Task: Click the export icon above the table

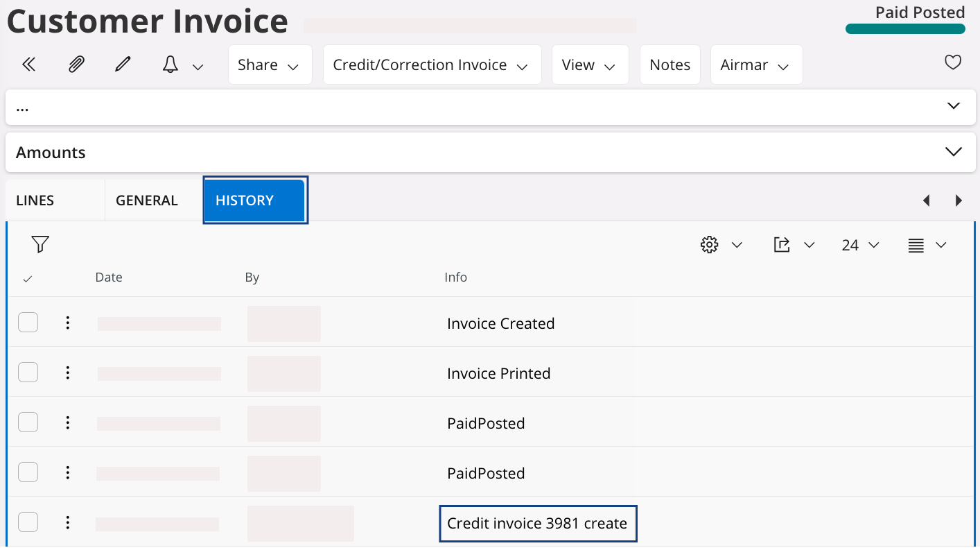Action: (x=782, y=245)
